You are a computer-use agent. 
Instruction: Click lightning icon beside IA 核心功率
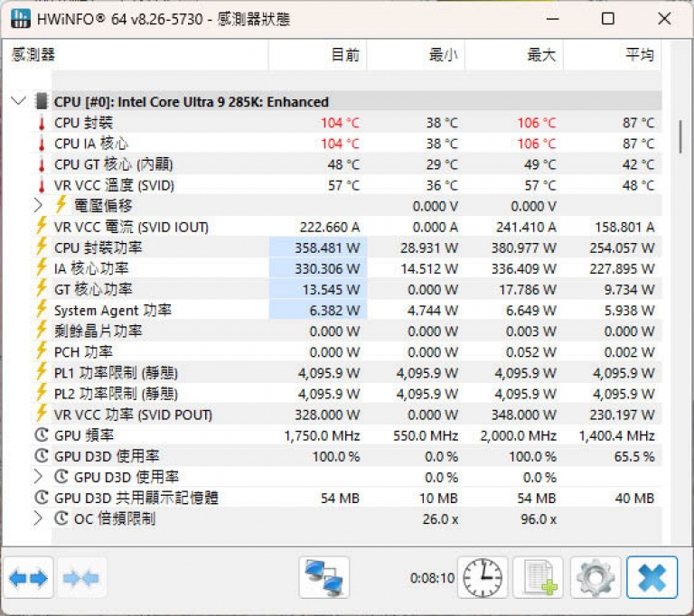point(42,267)
